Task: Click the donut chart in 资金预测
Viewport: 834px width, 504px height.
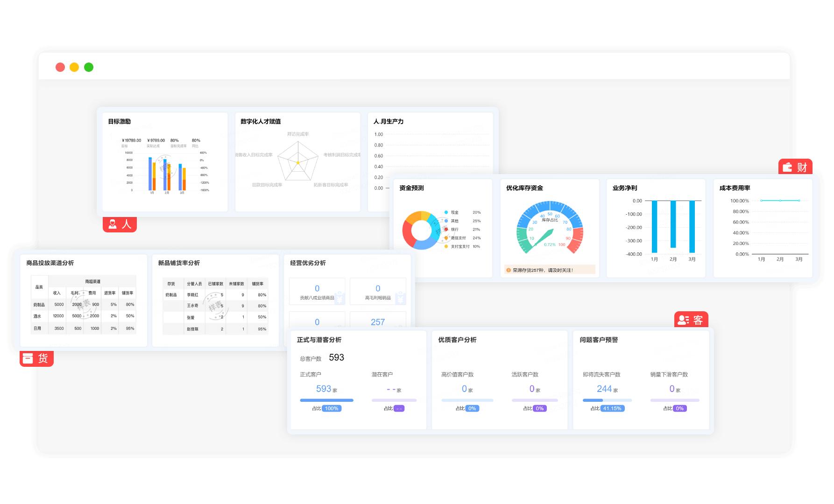Action: pos(421,230)
